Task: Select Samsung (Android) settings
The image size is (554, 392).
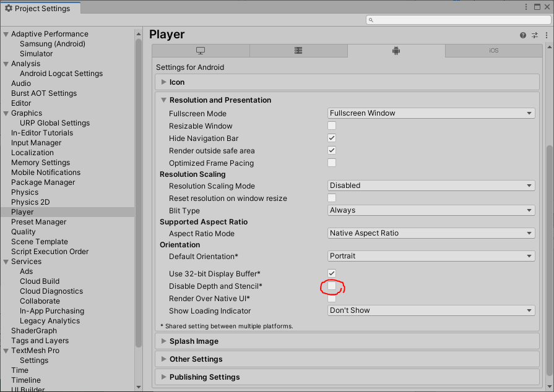Action: point(52,44)
